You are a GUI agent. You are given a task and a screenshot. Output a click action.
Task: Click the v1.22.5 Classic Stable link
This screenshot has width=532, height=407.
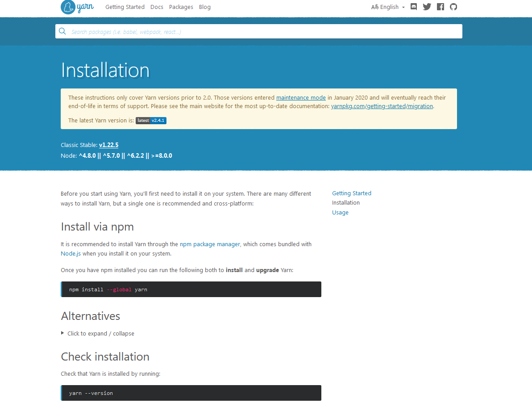point(108,145)
